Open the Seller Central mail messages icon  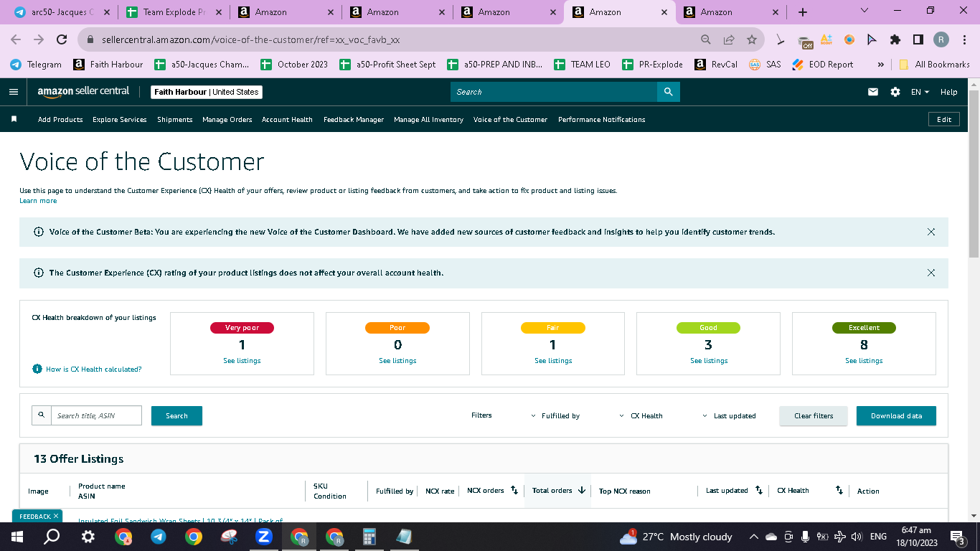tap(873, 92)
